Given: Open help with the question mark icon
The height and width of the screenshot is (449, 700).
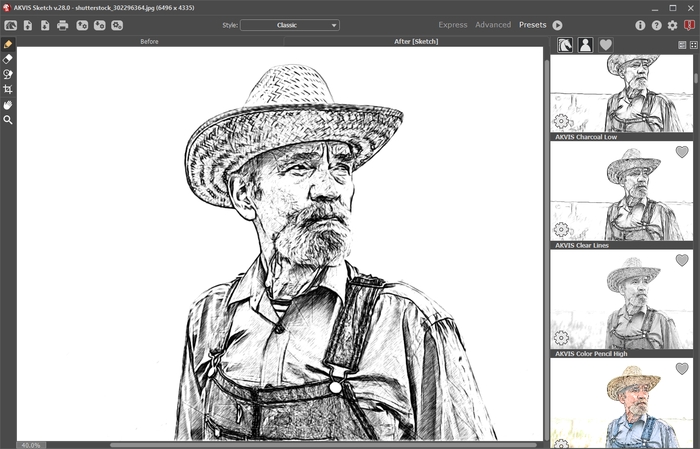Looking at the screenshot, I should click(x=656, y=25).
